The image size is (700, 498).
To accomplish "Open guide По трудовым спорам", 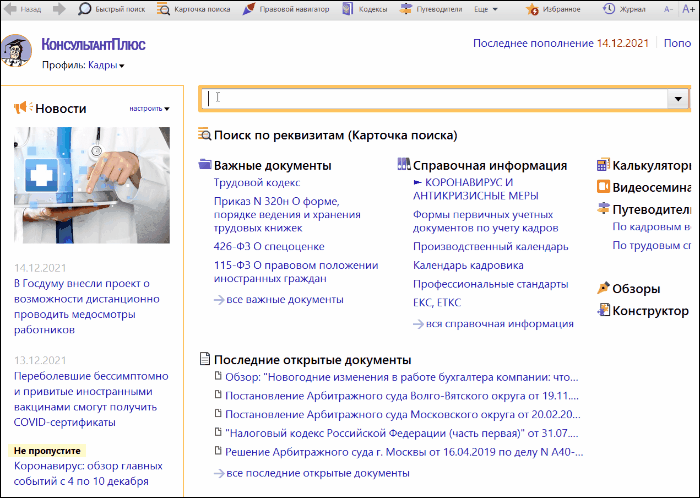I will pyautogui.click(x=651, y=245).
